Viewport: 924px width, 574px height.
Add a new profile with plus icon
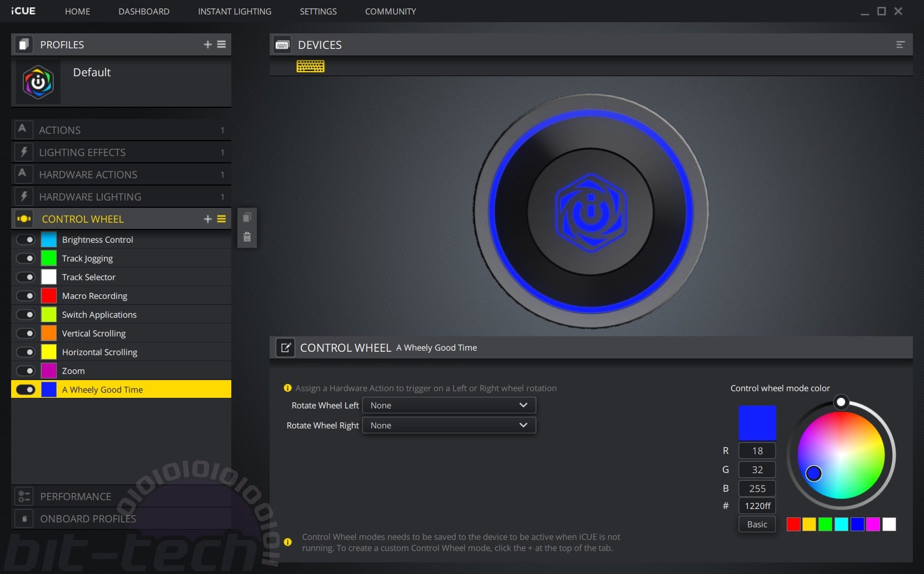[x=207, y=44]
